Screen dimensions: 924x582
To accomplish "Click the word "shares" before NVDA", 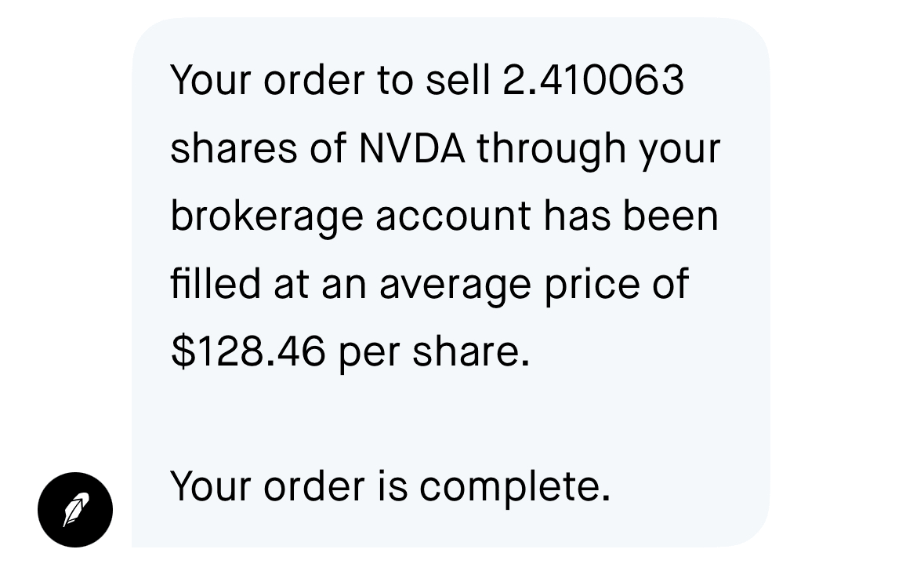I will coord(234,148).
